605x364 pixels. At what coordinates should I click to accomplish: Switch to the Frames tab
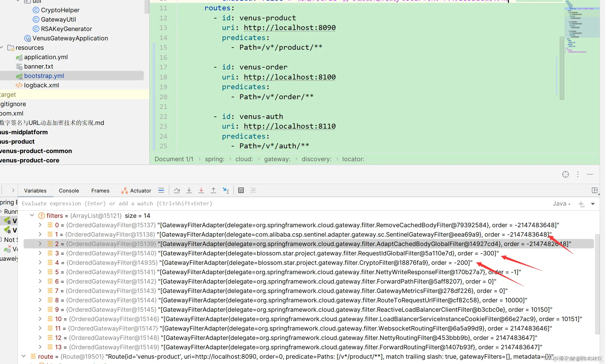[x=100, y=191]
